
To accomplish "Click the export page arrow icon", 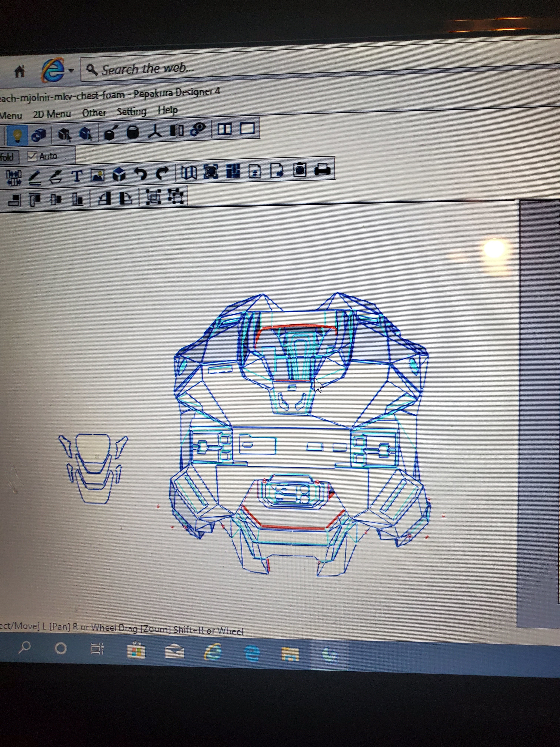I will [277, 170].
